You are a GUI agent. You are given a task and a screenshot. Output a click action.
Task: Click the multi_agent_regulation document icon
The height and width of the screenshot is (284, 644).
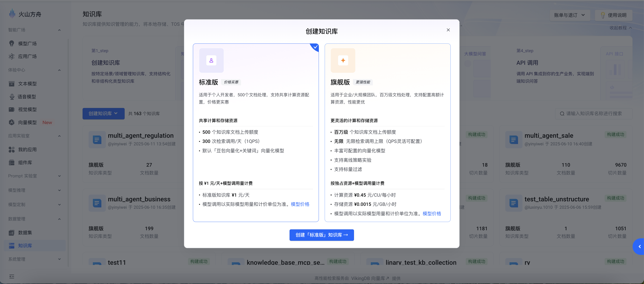(97, 139)
